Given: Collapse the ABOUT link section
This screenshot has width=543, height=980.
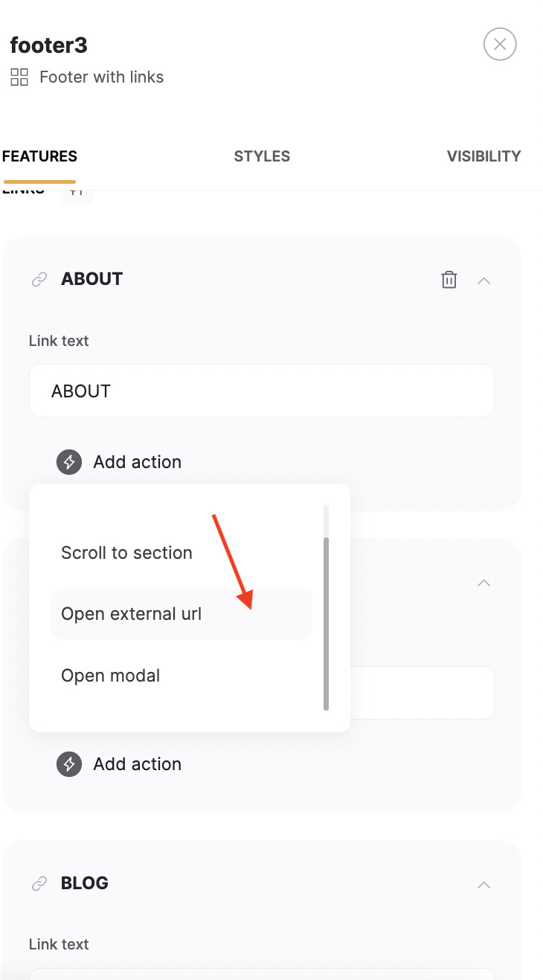Looking at the screenshot, I should [x=484, y=281].
